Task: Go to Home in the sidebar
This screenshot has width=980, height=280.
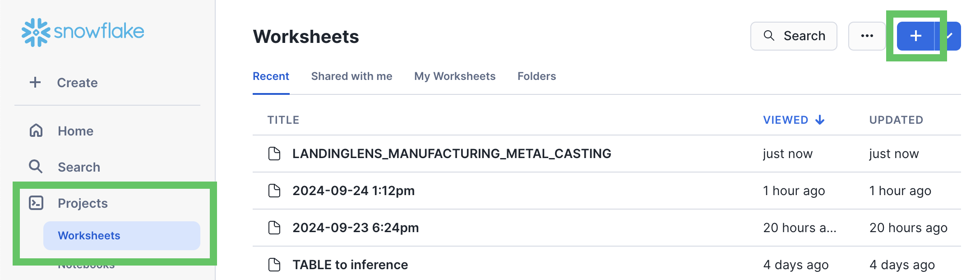Action: pyautogui.click(x=75, y=131)
